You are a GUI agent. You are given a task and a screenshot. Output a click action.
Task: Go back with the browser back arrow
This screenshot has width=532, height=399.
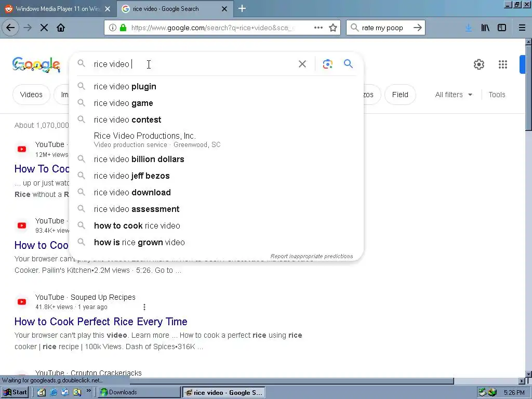point(10,28)
